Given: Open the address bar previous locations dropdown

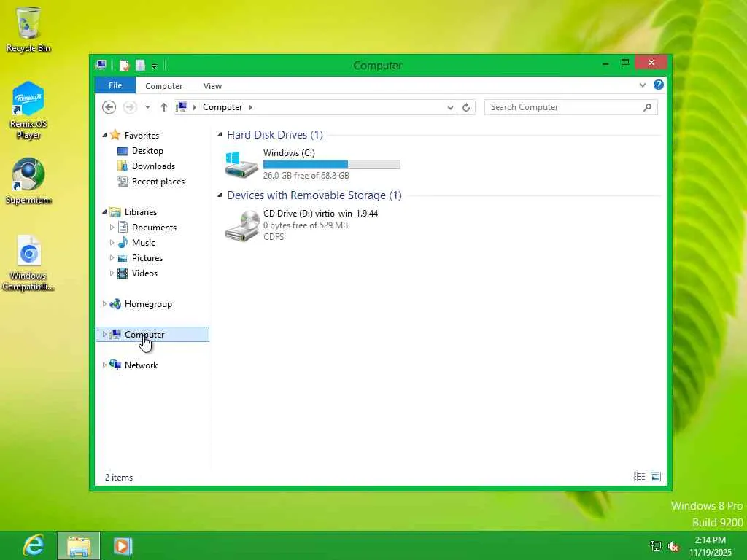Looking at the screenshot, I should pos(450,108).
